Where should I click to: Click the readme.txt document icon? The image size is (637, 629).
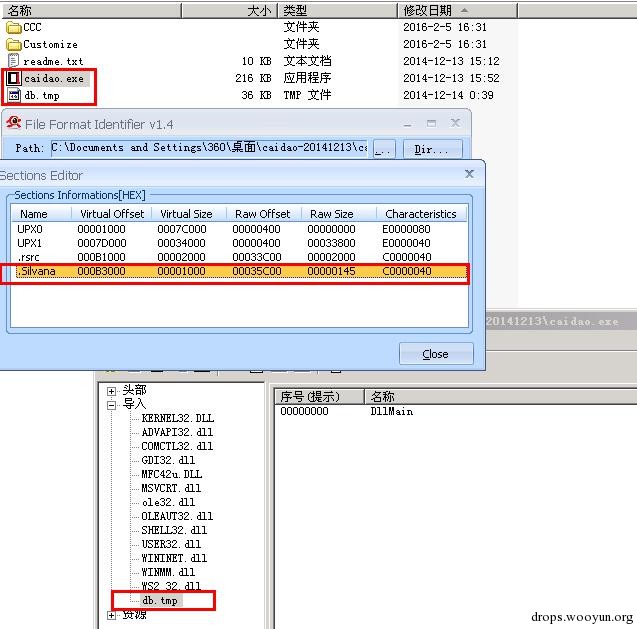pos(14,61)
